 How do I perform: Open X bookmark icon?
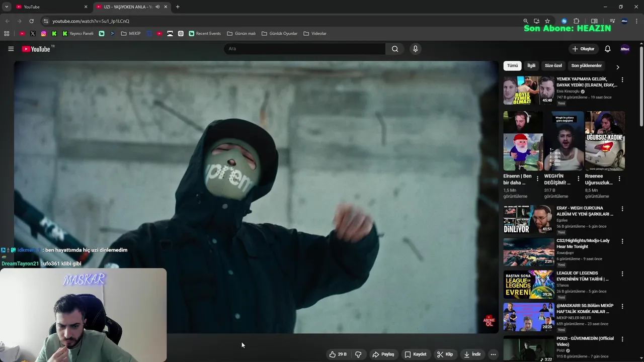(33, 34)
